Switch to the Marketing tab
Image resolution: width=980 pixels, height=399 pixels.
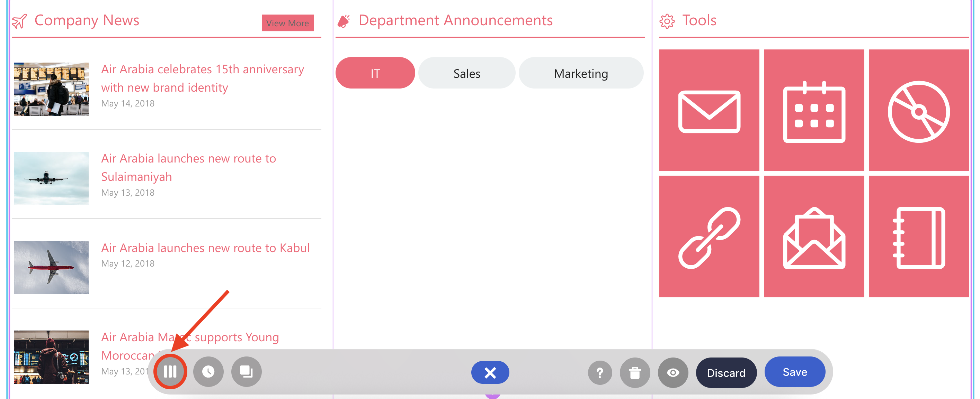tap(580, 73)
